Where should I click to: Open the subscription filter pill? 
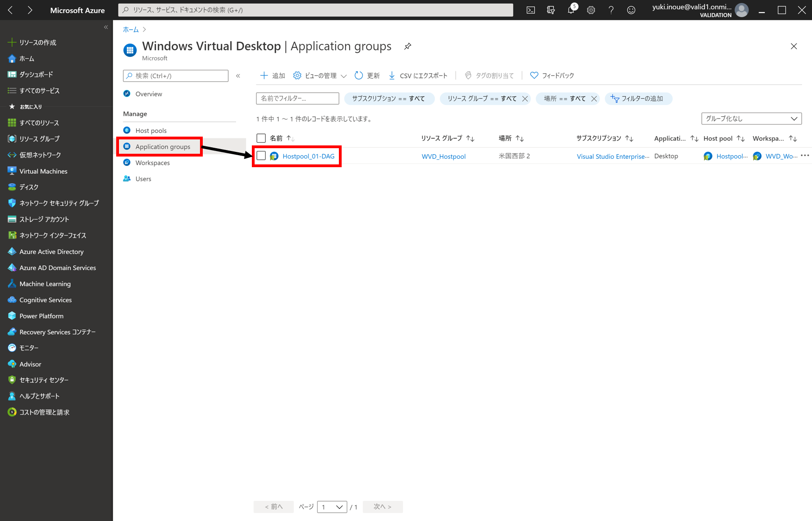pos(389,99)
